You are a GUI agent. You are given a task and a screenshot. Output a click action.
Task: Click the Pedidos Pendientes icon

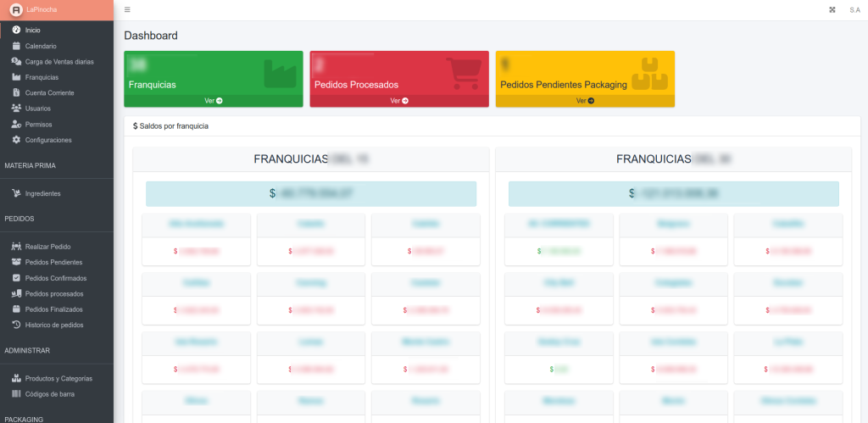pos(16,262)
